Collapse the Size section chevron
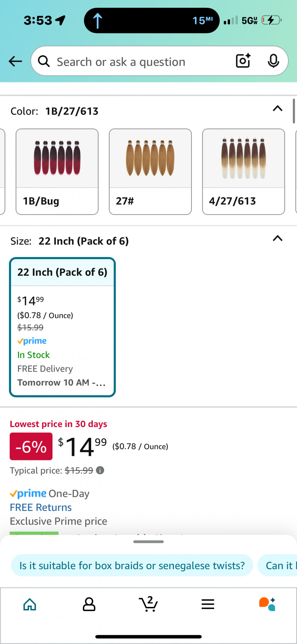The width and height of the screenshot is (297, 644). coord(278,238)
